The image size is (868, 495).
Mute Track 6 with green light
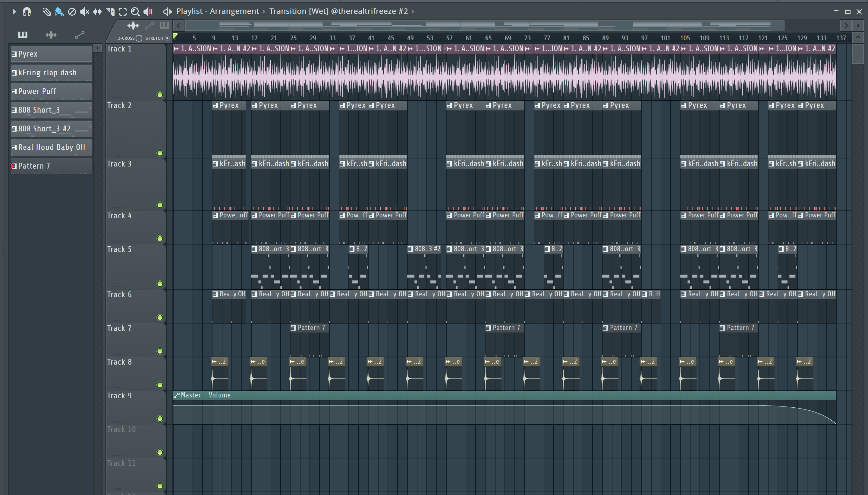159,317
